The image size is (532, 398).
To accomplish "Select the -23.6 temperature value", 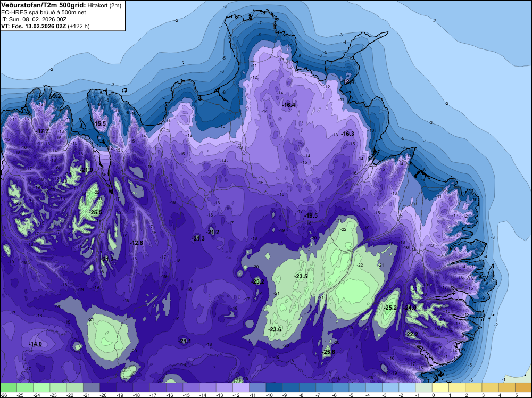I will coord(275,329).
